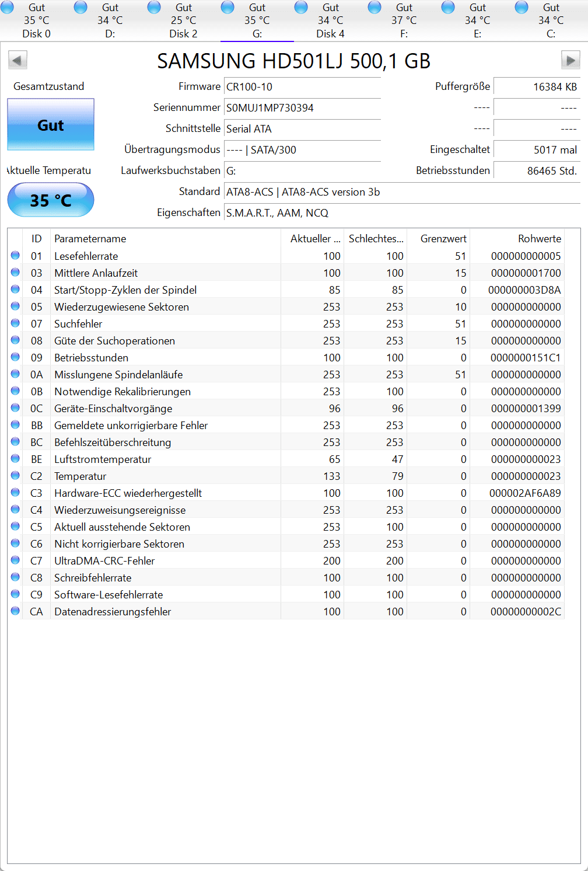Click status orb of Software-Lesefehlerrate row

pos(15,594)
